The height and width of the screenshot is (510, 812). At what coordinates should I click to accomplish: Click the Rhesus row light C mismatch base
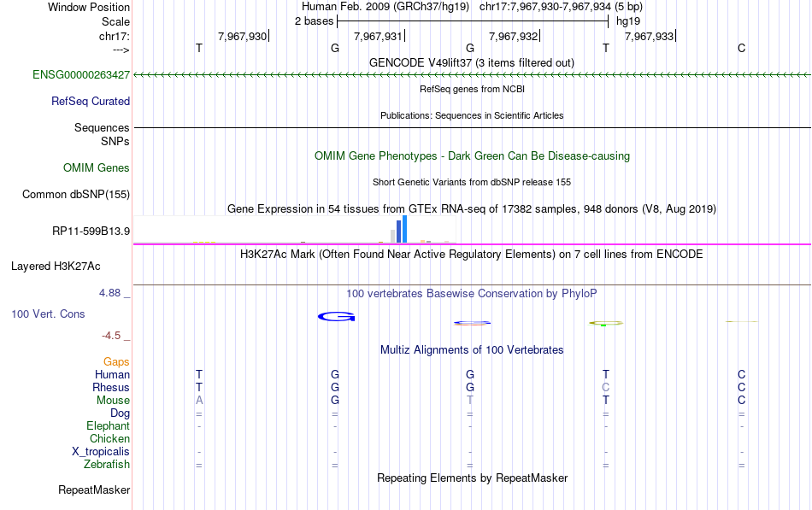point(606,388)
